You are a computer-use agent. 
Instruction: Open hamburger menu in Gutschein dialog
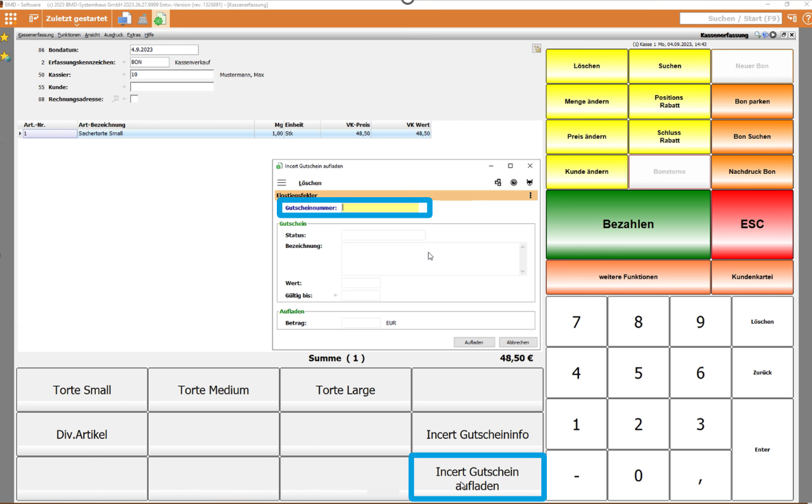coord(282,183)
